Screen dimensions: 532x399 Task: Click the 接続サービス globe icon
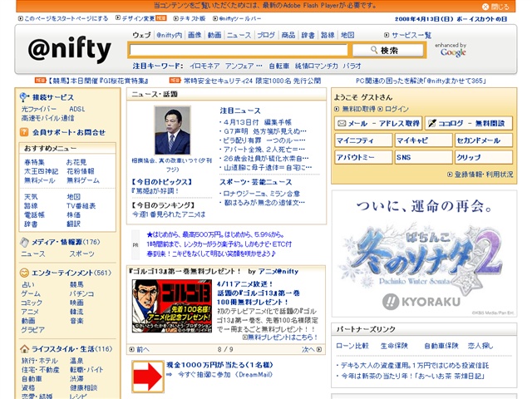pyautogui.click(x=24, y=97)
